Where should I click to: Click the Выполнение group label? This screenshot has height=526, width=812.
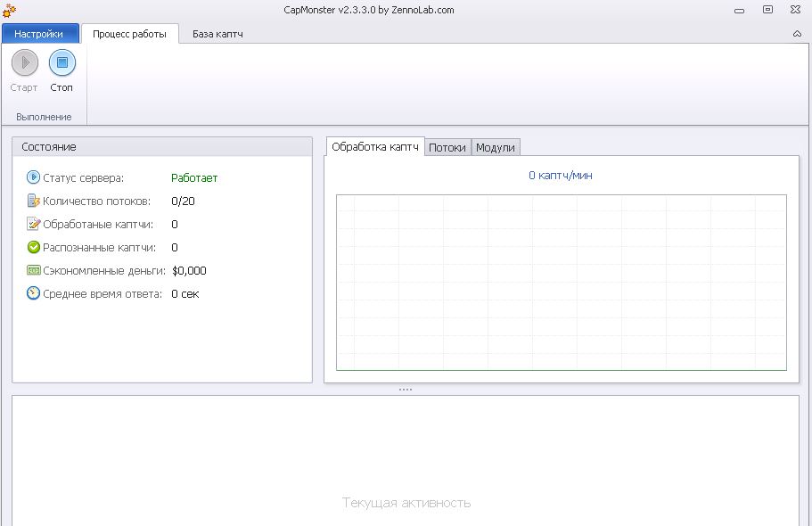(44, 117)
